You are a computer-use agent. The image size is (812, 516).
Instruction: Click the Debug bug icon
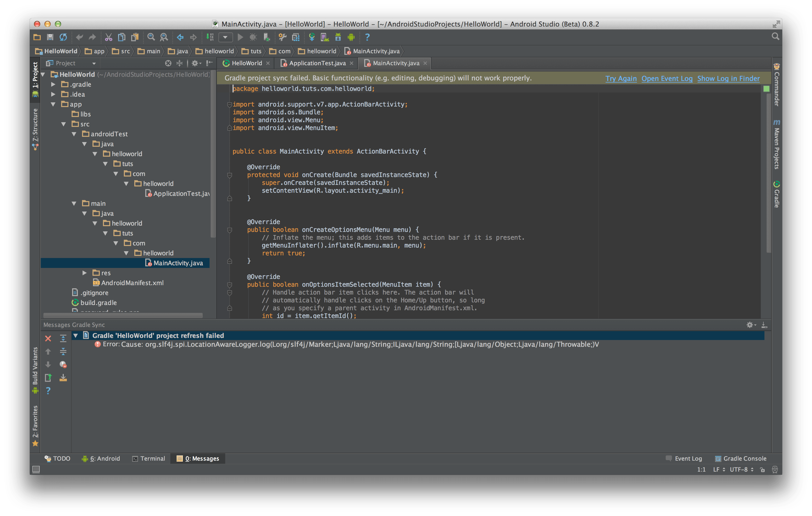[253, 37]
